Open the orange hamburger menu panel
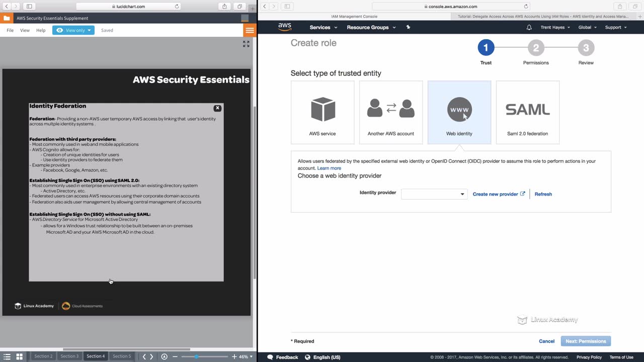This screenshot has height=362, width=644. coord(250,30)
